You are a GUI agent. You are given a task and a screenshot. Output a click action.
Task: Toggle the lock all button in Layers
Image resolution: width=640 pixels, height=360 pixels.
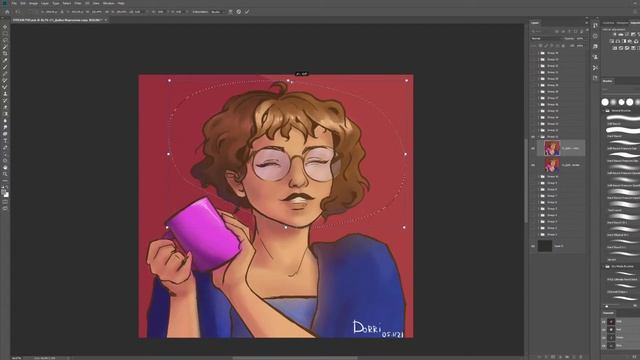click(x=563, y=46)
